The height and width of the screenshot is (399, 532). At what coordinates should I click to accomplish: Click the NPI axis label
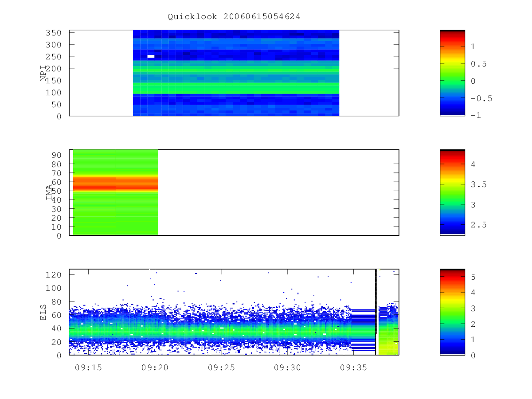click(x=43, y=73)
